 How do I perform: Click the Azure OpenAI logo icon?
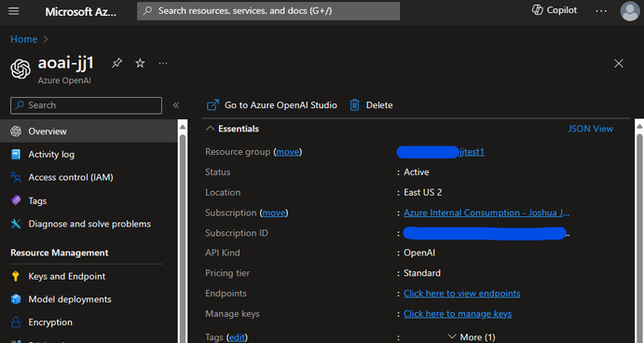point(21,69)
